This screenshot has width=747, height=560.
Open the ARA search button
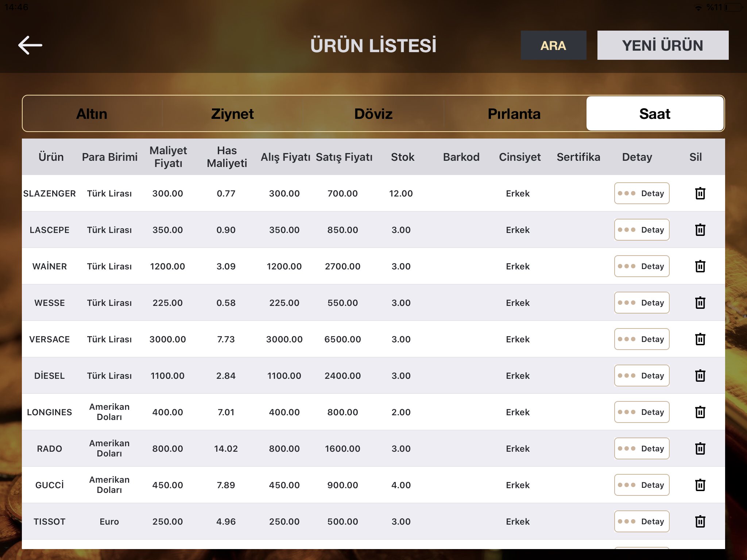tap(553, 45)
